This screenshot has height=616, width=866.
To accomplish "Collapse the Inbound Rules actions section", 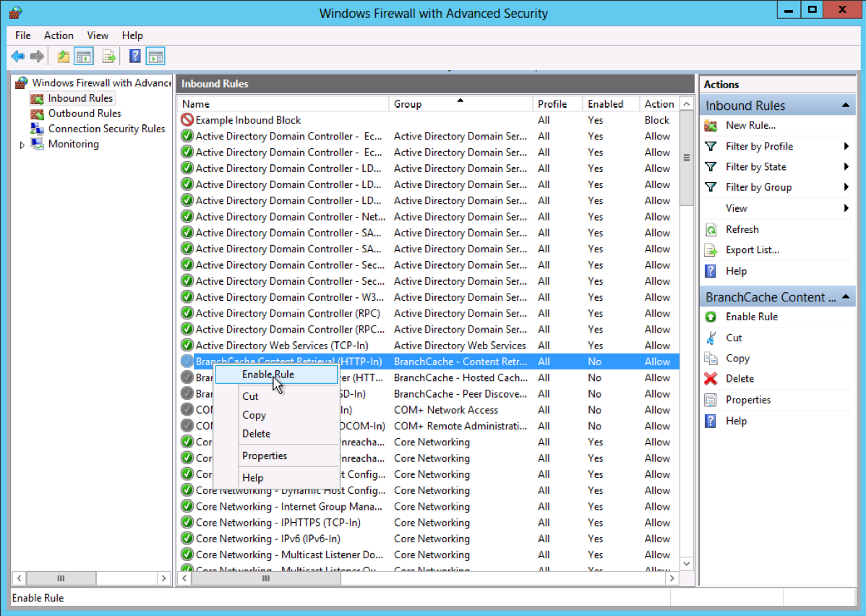I will click(x=846, y=106).
